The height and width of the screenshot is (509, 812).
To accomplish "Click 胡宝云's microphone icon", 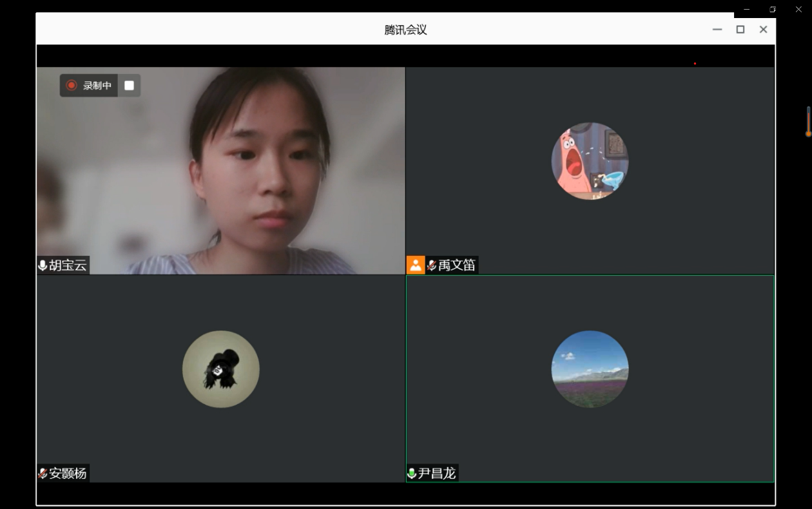I will click(43, 265).
